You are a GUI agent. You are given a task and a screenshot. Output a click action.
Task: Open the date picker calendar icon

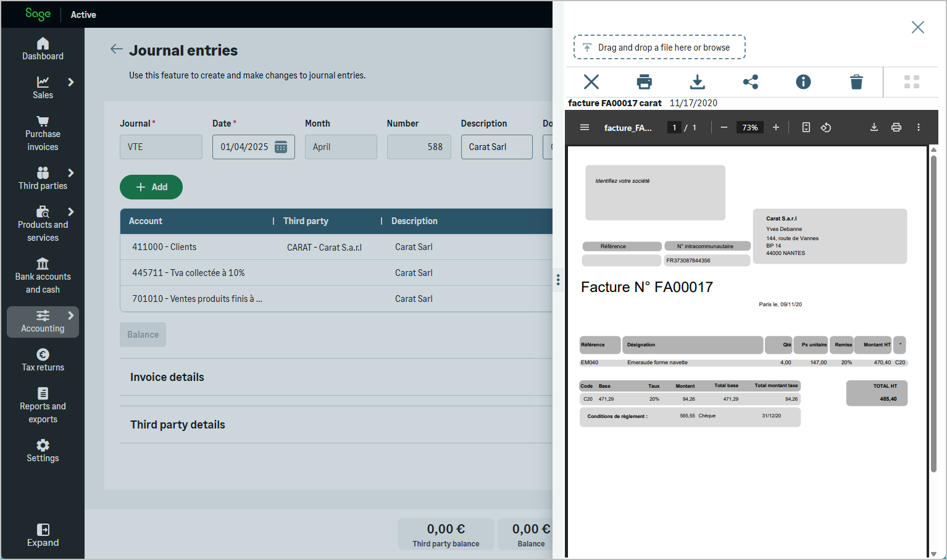[281, 147]
